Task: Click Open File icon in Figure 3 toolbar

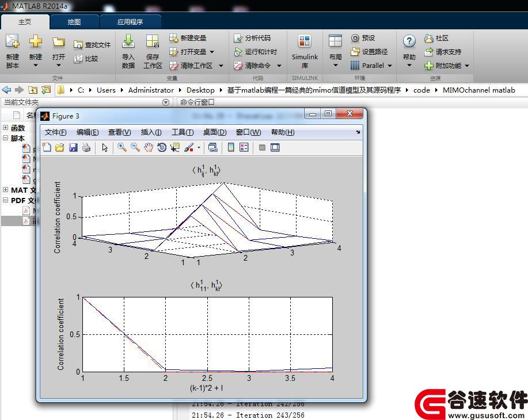Action: 60,147
